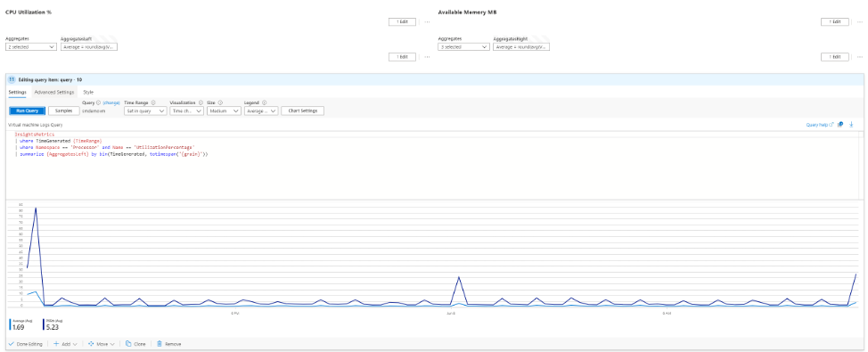Click the CPU Utilization % title
The image size is (868, 352).
click(x=29, y=12)
